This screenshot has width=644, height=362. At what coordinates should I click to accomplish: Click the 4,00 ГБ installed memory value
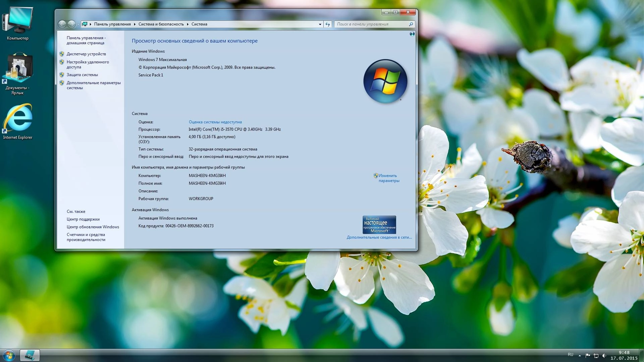pos(212,137)
